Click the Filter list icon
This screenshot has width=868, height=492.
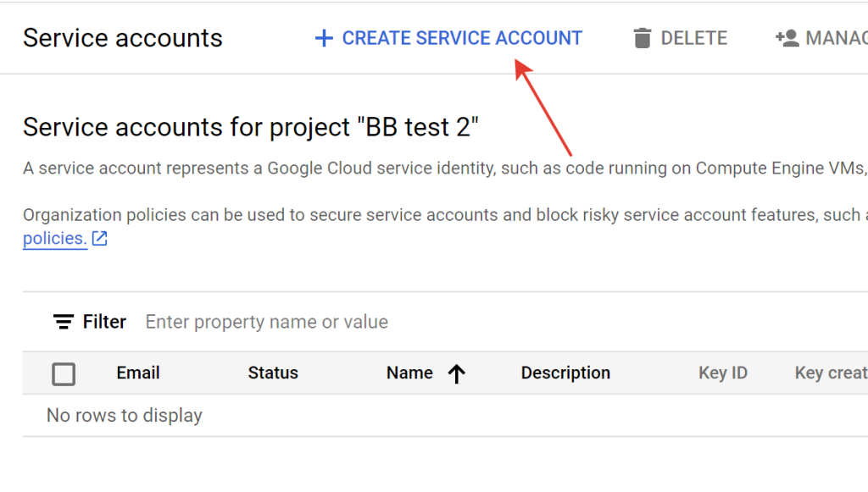coord(63,322)
